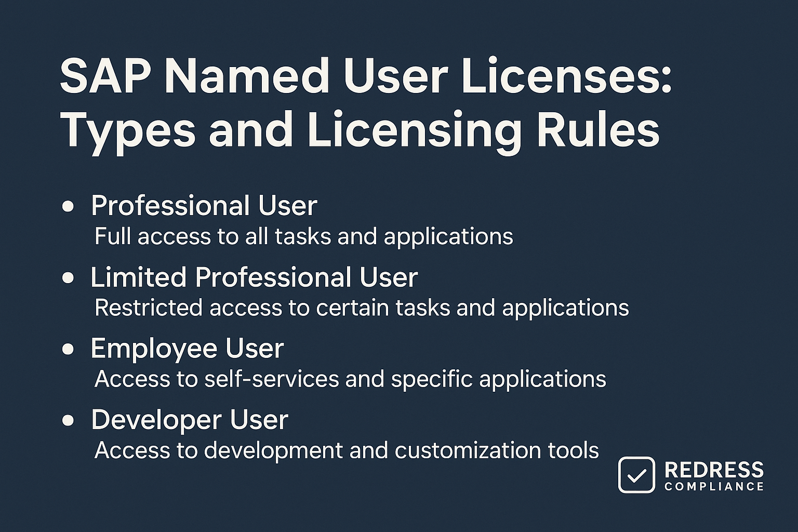This screenshot has width=798, height=532.
Task: Select the 'Limited Professional User' heading
Action: click(254, 277)
